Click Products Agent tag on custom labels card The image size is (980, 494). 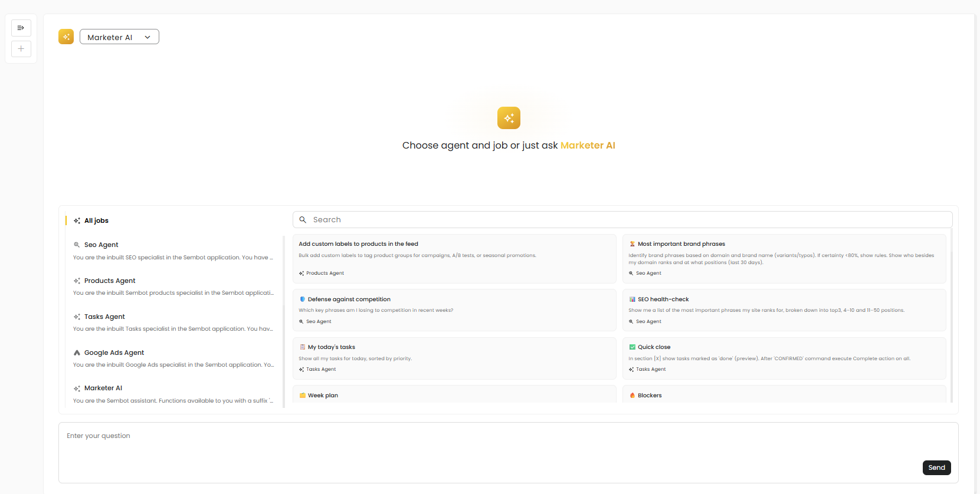tap(321, 273)
